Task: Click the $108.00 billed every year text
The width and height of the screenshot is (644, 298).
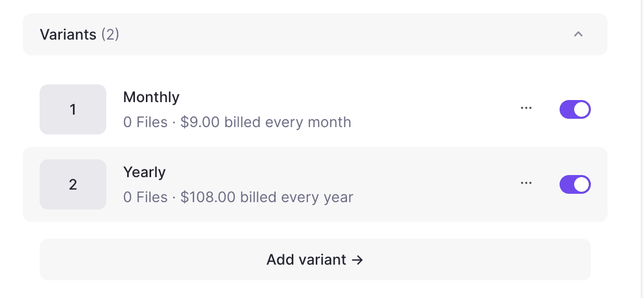Action: coord(267,197)
